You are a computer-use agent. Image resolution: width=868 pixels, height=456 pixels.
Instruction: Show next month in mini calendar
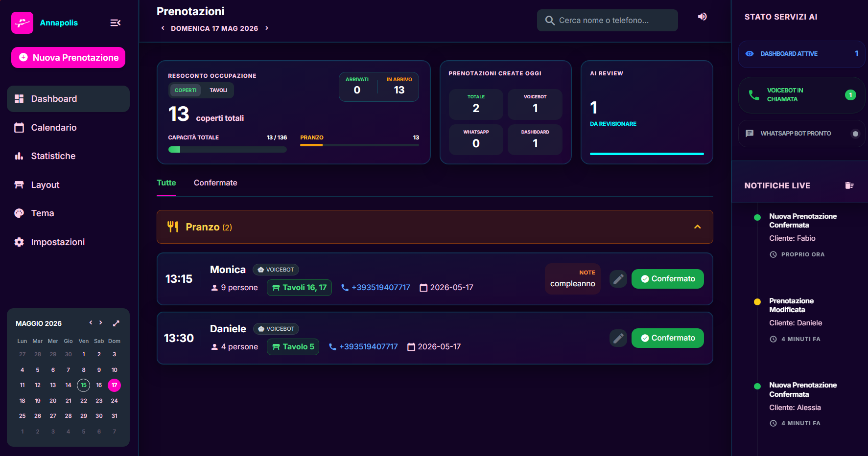click(x=101, y=323)
